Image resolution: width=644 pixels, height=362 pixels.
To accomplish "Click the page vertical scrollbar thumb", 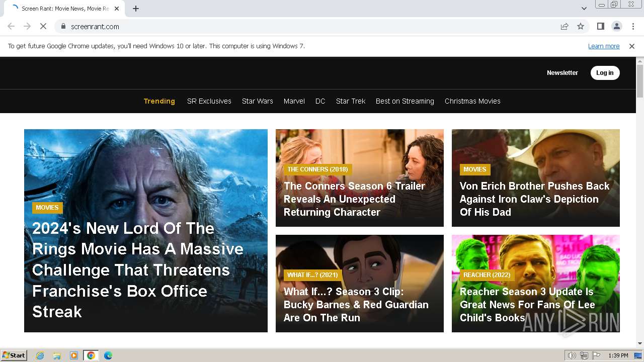I will (x=640, y=81).
